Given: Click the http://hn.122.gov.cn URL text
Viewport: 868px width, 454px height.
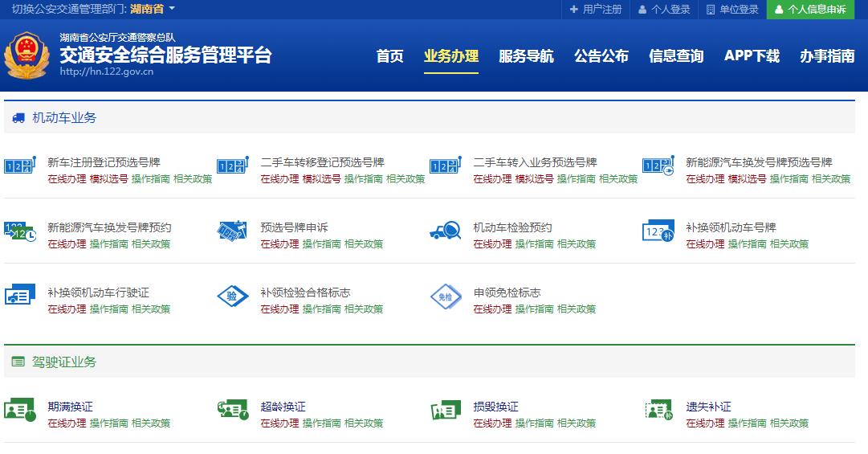Looking at the screenshot, I should tap(106, 72).
